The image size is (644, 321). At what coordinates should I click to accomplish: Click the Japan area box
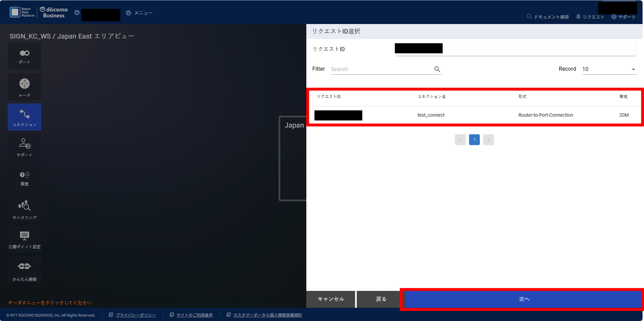point(293,158)
